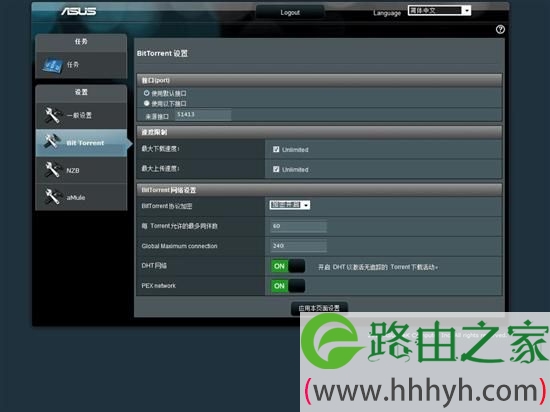This screenshot has width=550, height=412.
Task: Click the Global Maximum connection field
Action: [299, 246]
